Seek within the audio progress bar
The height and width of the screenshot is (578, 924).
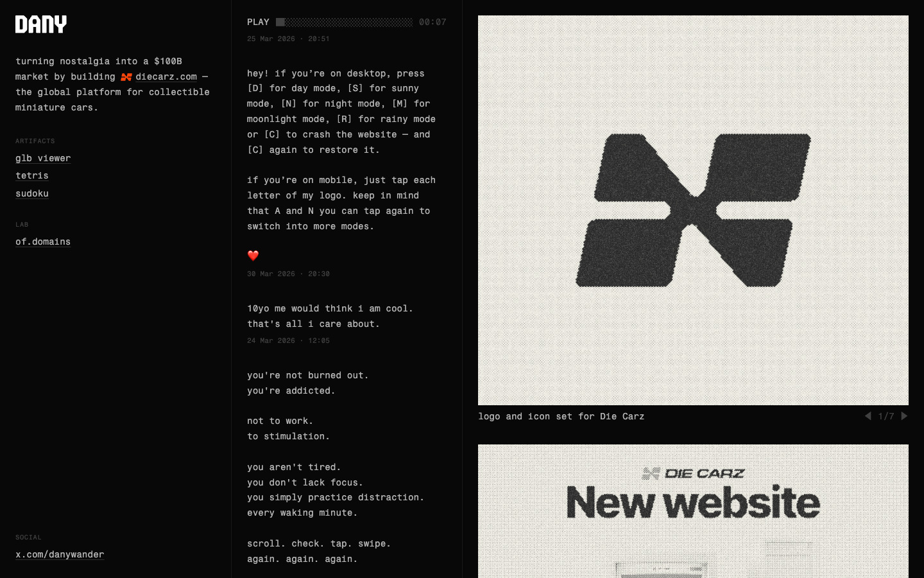(x=345, y=22)
